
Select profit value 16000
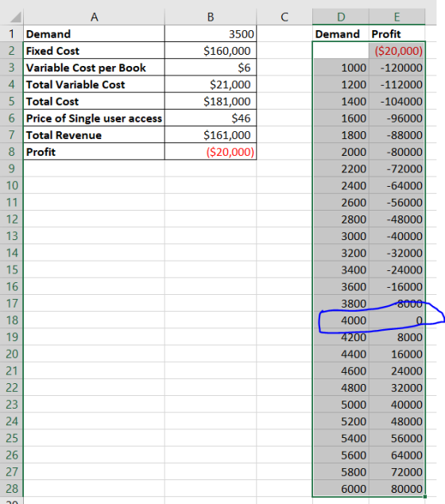point(397,354)
